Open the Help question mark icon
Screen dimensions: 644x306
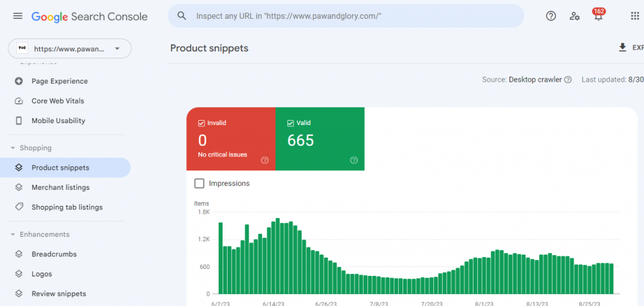click(x=550, y=16)
